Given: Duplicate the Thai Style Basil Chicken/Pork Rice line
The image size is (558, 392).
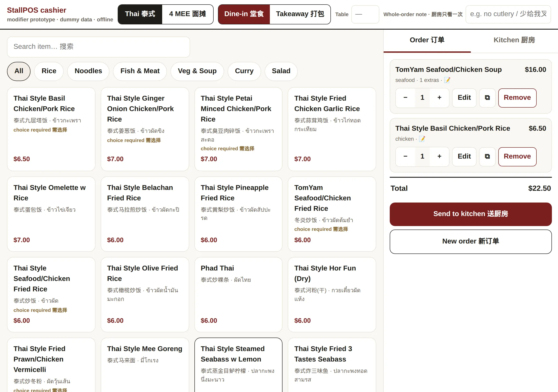Looking at the screenshot, I should tap(487, 156).
